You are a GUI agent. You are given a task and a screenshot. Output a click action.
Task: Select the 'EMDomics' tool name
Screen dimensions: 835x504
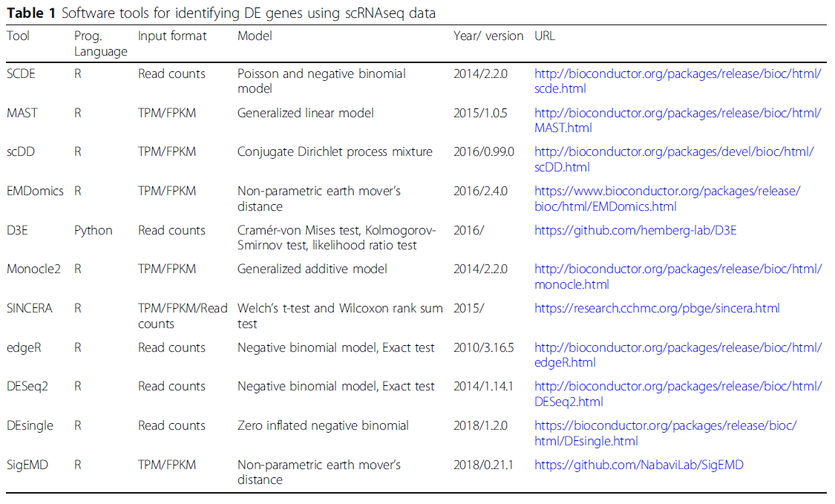pos(35,191)
